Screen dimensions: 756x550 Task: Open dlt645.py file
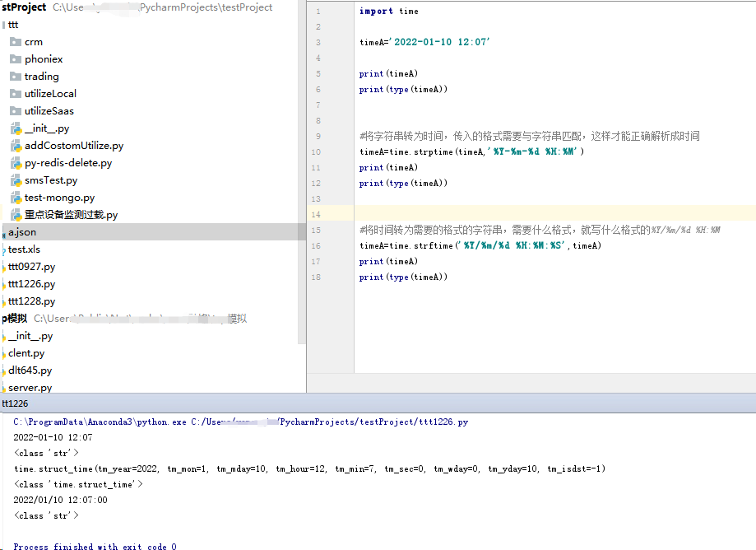point(30,371)
